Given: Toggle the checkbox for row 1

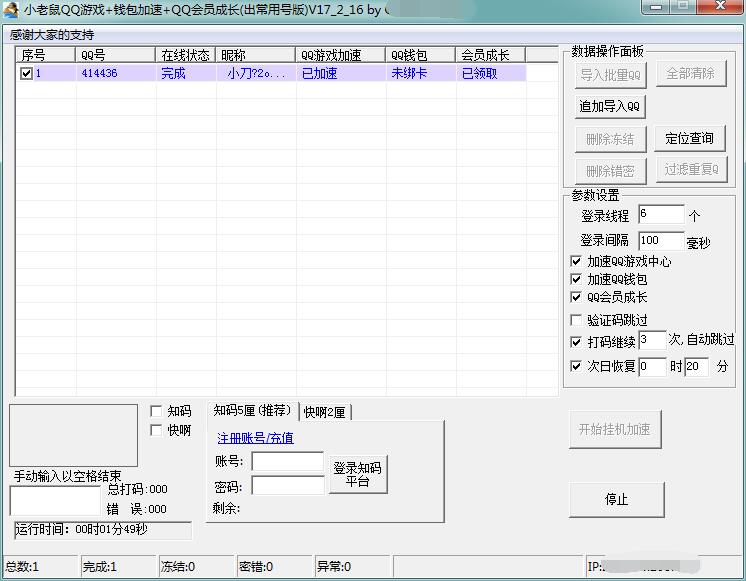Looking at the screenshot, I should tap(26, 73).
